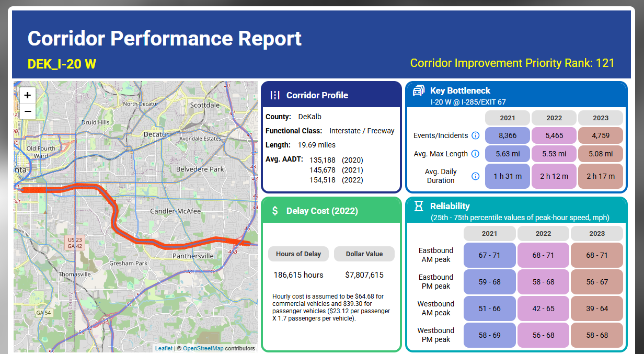Open the Leaflet attribution link
The height and width of the screenshot is (354, 644).
pyautogui.click(x=163, y=348)
